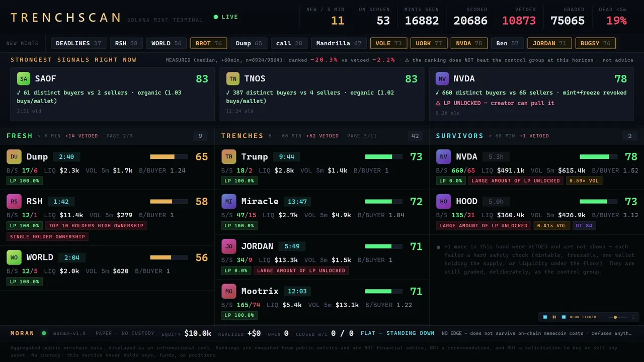Click the NVDA avatar in Survivors column
The width and height of the screenshot is (644, 362).
coord(444,157)
